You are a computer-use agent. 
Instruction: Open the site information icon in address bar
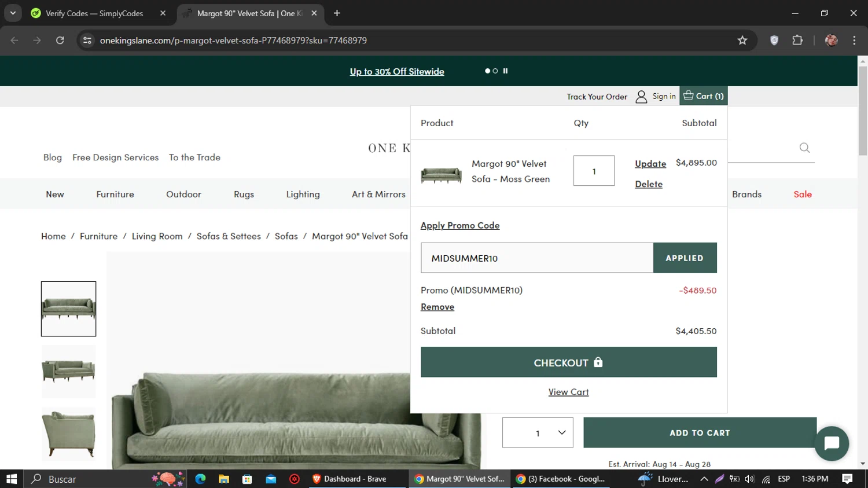[87, 41]
